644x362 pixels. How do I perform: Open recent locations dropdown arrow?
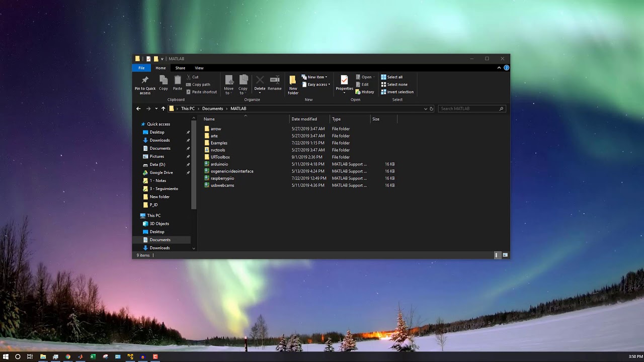[156, 109]
